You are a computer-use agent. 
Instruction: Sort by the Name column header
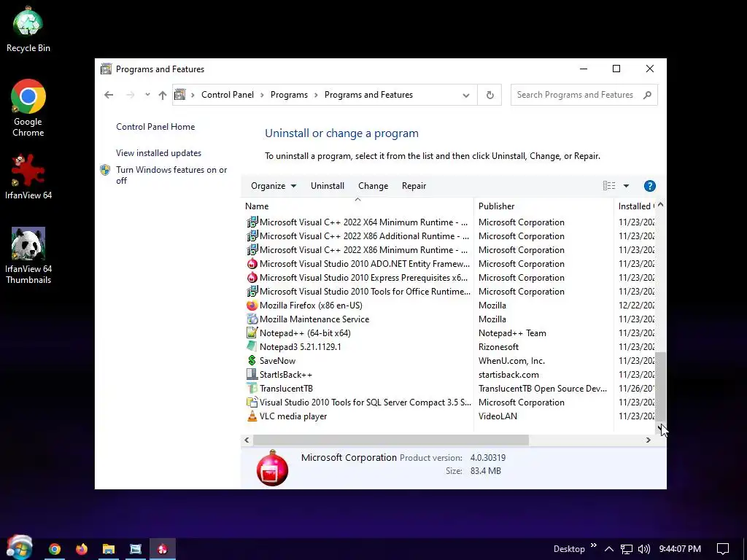point(357,206)
